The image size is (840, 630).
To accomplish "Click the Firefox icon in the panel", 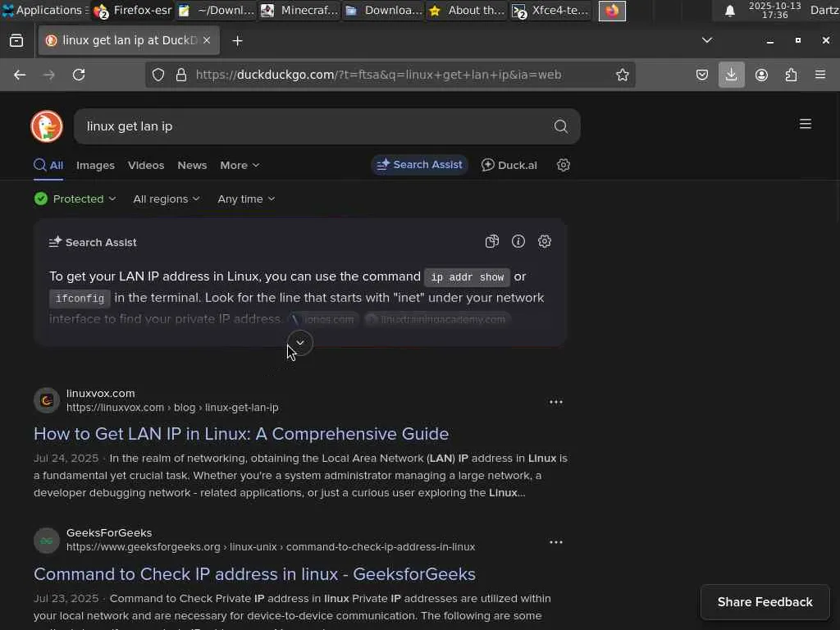I will [612, 11].
